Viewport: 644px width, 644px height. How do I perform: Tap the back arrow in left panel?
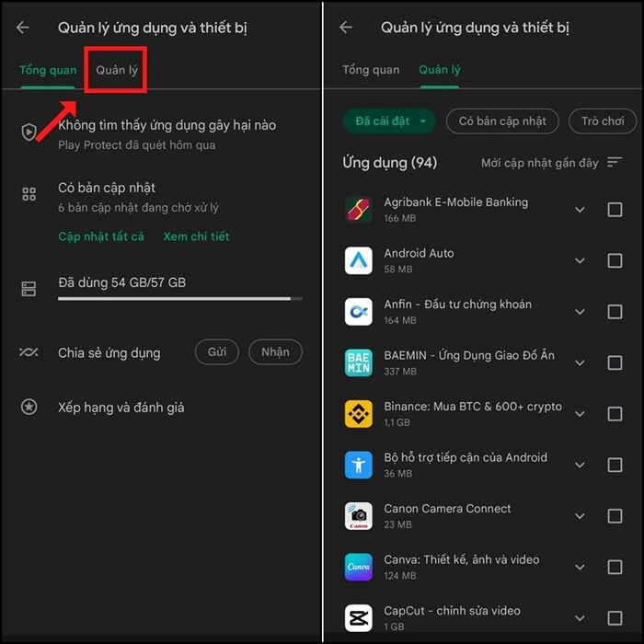pos(23,28)
